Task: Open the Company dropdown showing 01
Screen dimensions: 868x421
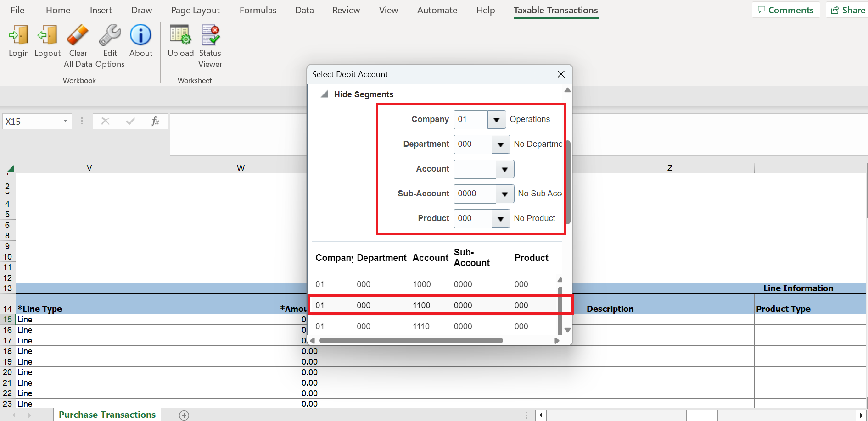Action: click(x=496, y=119)
